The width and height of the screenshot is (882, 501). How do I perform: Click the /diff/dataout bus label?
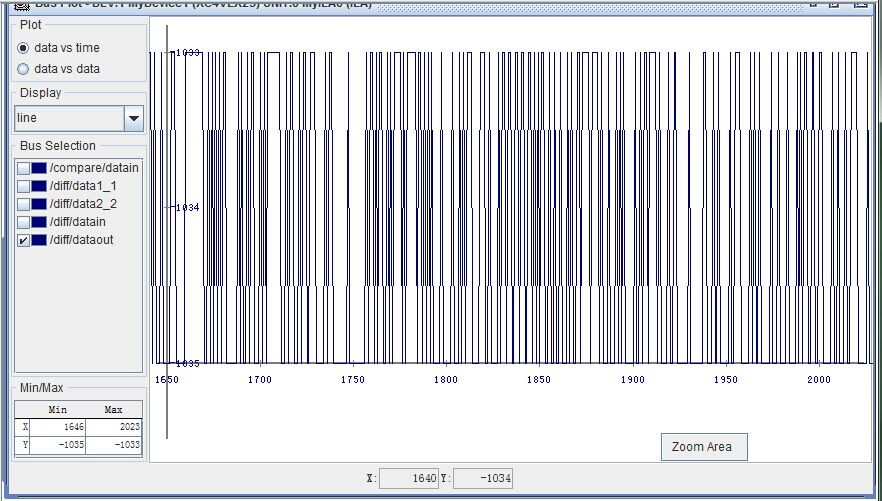[82, 240]
